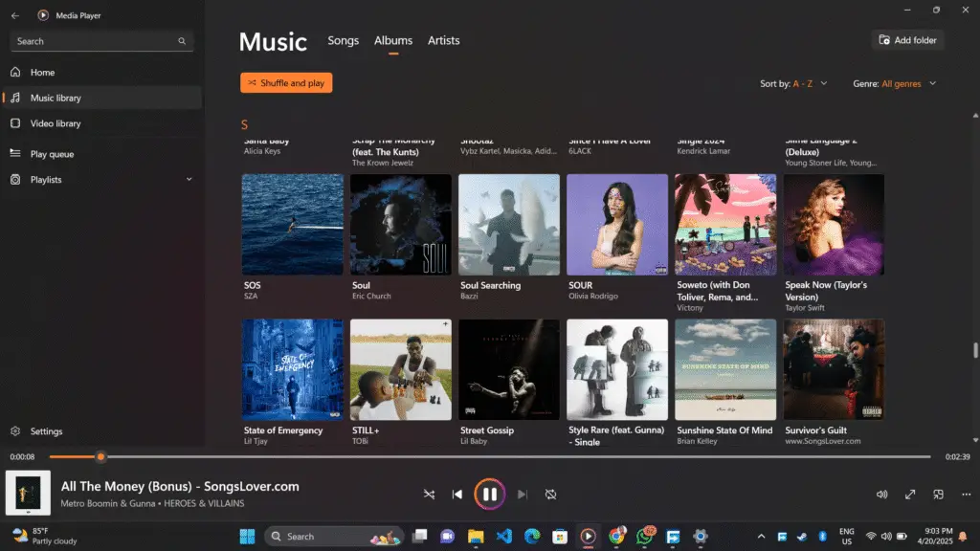Jump to letter S header
Screen dimensions: 980x551
244,125
